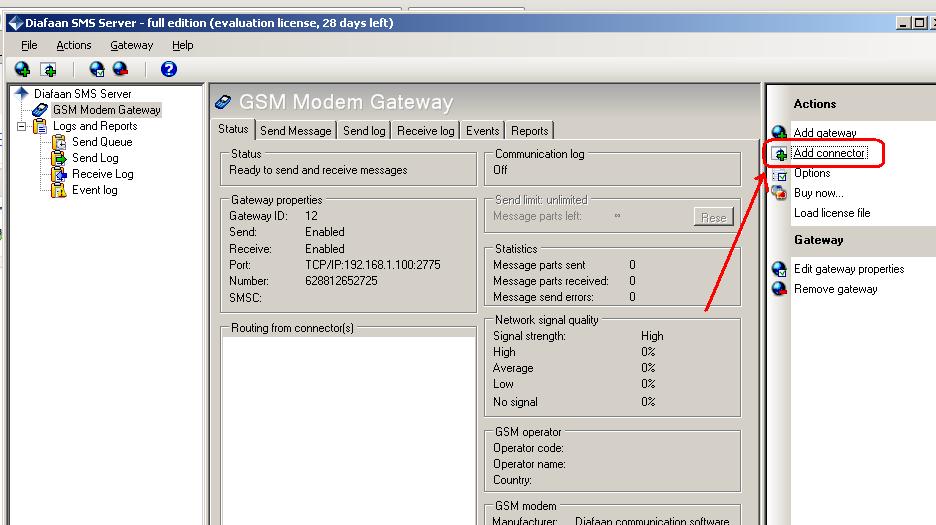Click the Edit gateway toolbar icon
This screenshot has height=525, width=936.
pos(97,69)
